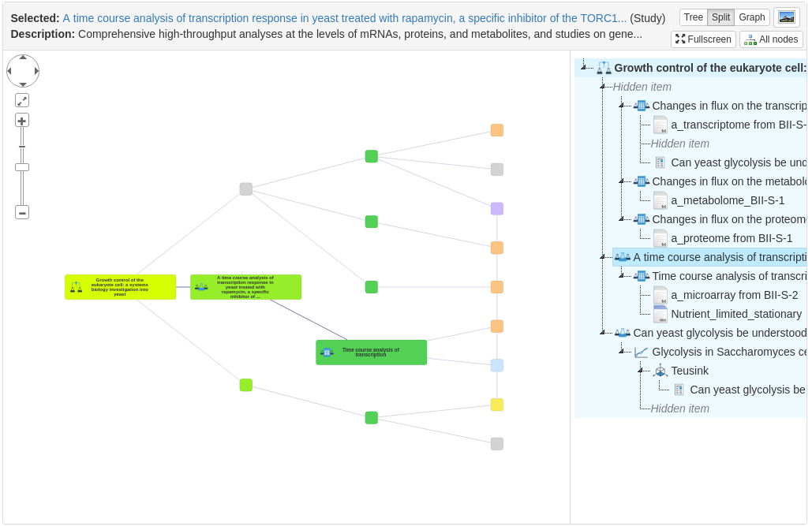This screenshot has height=526, width=812.
Task: Click the Nutrient_limited_stationary file icon
Action: click(x=660, y=314)
